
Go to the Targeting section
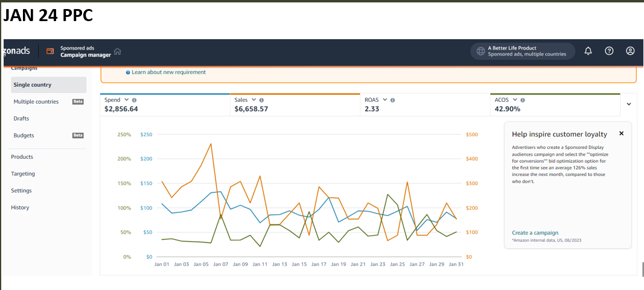tap(23, 174)
